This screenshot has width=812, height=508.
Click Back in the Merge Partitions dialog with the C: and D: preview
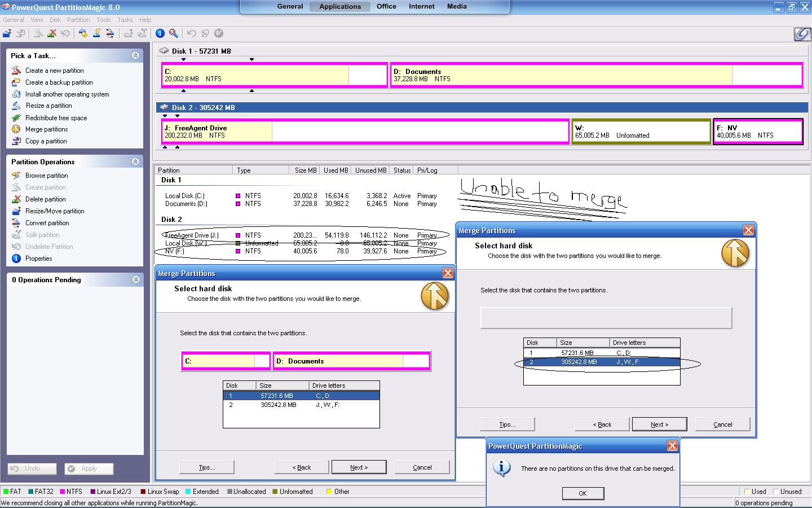(302, 467)
